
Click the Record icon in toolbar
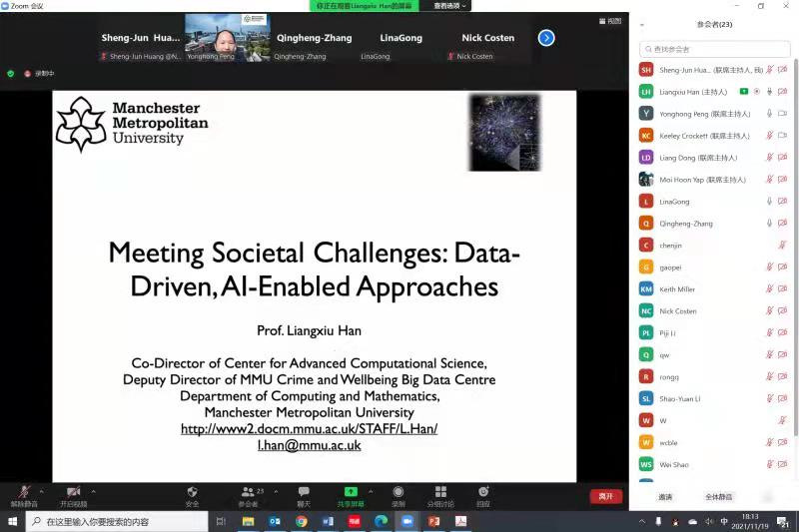click(x=399, y=492)
